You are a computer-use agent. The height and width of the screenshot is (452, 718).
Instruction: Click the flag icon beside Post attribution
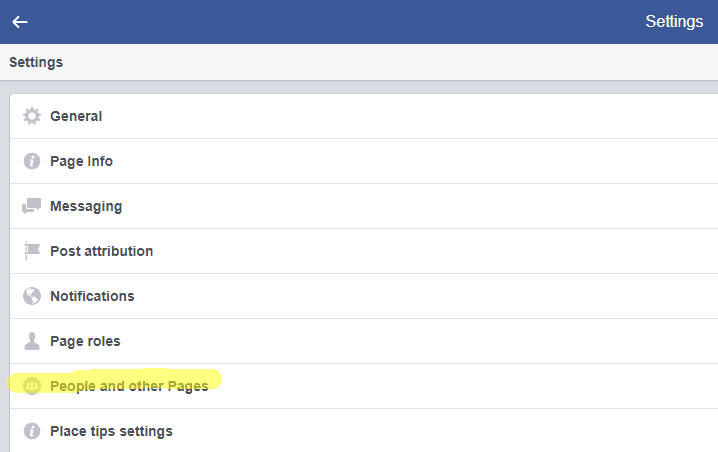[32, 251]
